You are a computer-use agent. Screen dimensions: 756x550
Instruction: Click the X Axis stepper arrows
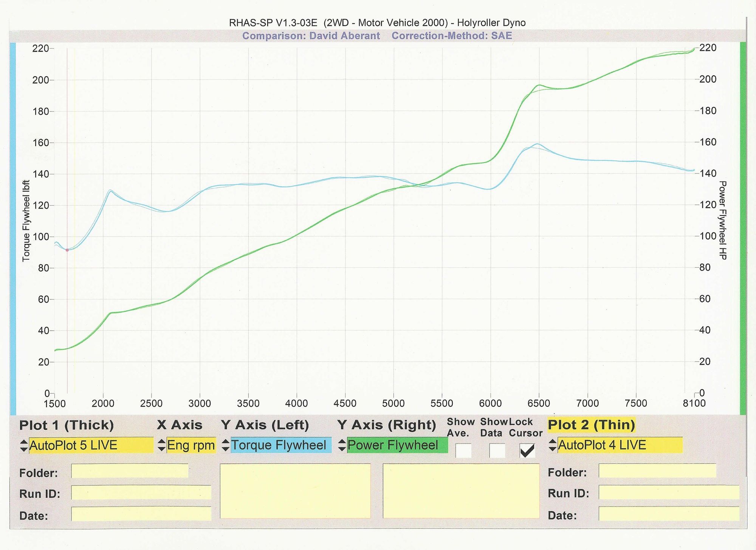pyautogui.click(x=161, y=445)
